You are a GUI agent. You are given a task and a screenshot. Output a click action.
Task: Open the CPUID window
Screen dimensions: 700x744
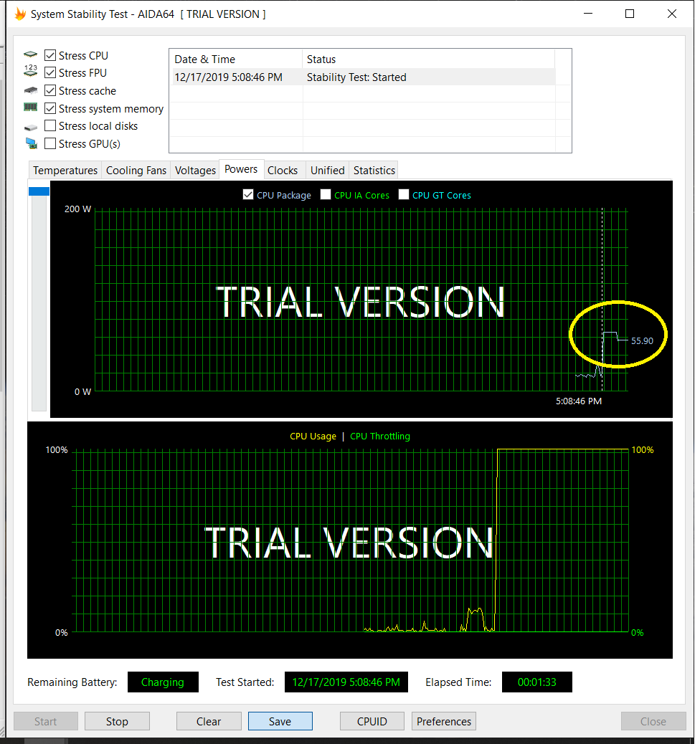point(372,721)
